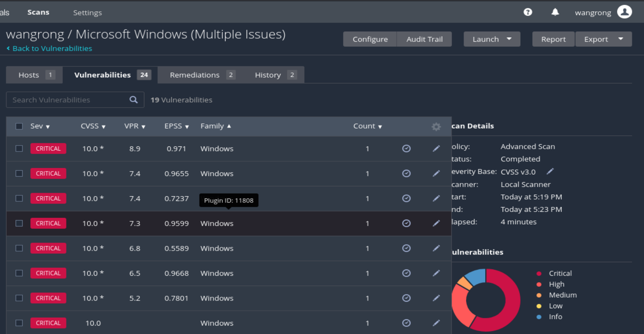Sort the table by Family column
This screenshot has height=334, width=644.
(216, 126)
